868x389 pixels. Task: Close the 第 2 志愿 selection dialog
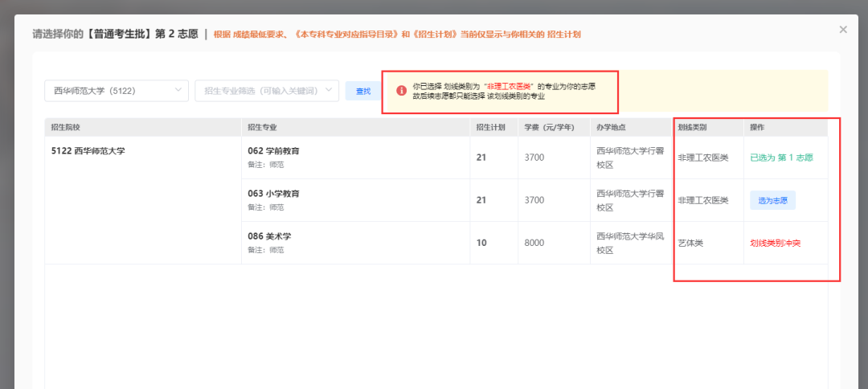tap(843, 29)
